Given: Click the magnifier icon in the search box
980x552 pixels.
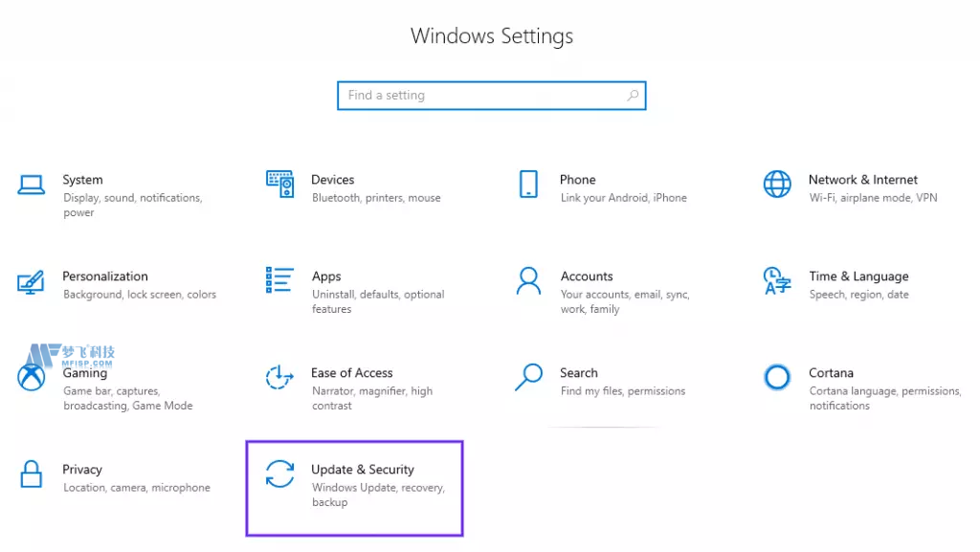Looking at the screenshot, I should (633, 96).
